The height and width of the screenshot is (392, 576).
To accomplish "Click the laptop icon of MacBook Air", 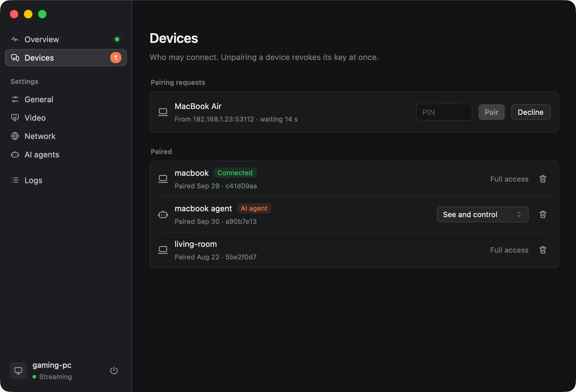I will 163,112.
